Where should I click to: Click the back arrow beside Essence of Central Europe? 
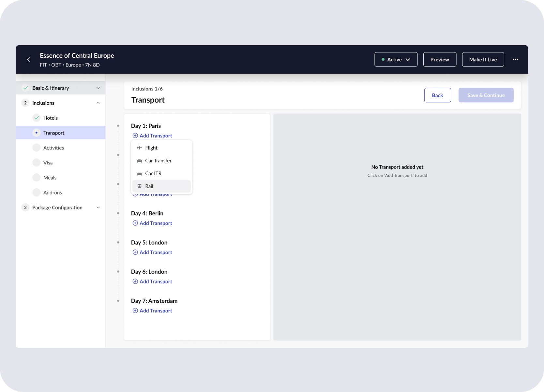click(x=29, y=59)
